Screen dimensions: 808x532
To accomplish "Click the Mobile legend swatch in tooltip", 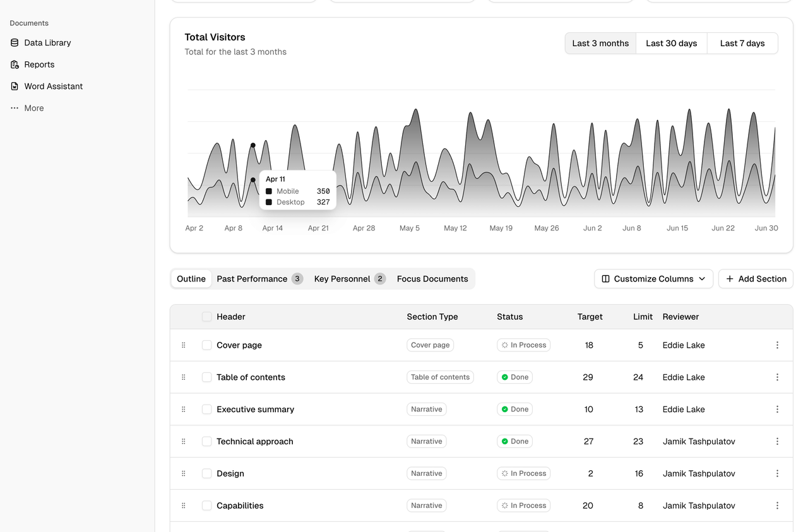I will (269, 191).
